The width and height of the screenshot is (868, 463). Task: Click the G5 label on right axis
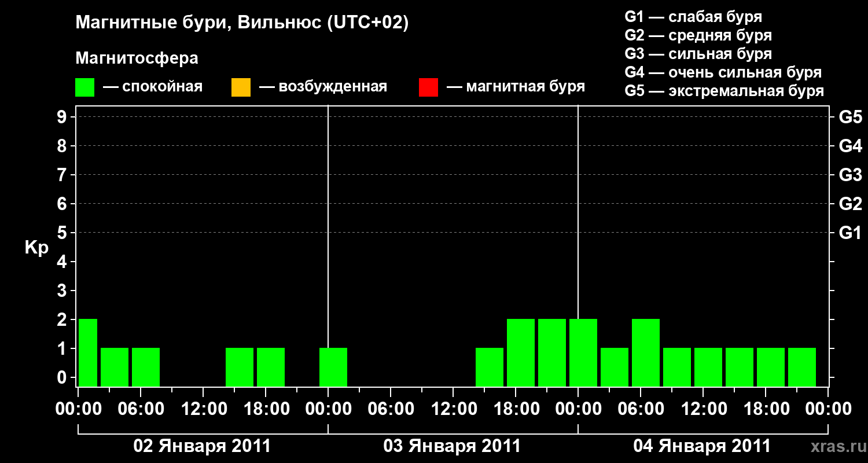pos(850,117)
